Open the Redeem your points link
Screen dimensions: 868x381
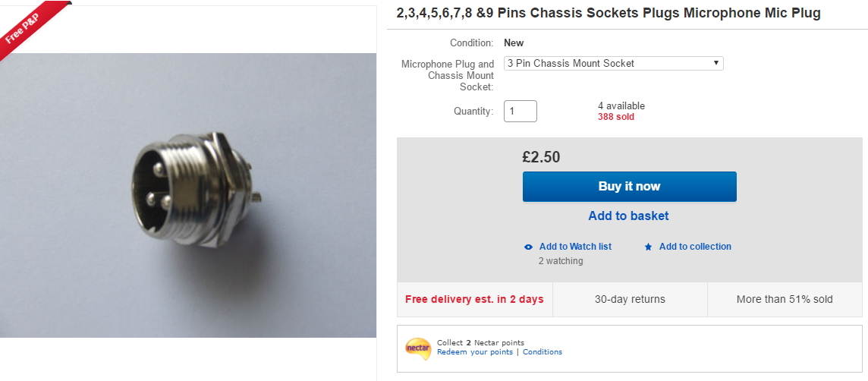(x=475, y=352)
